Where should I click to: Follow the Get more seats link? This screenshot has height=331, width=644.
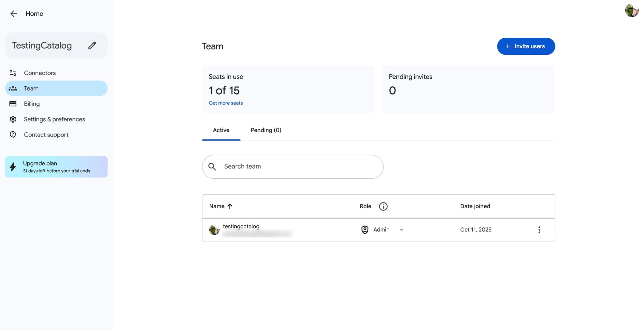click(x=226, y=103)
